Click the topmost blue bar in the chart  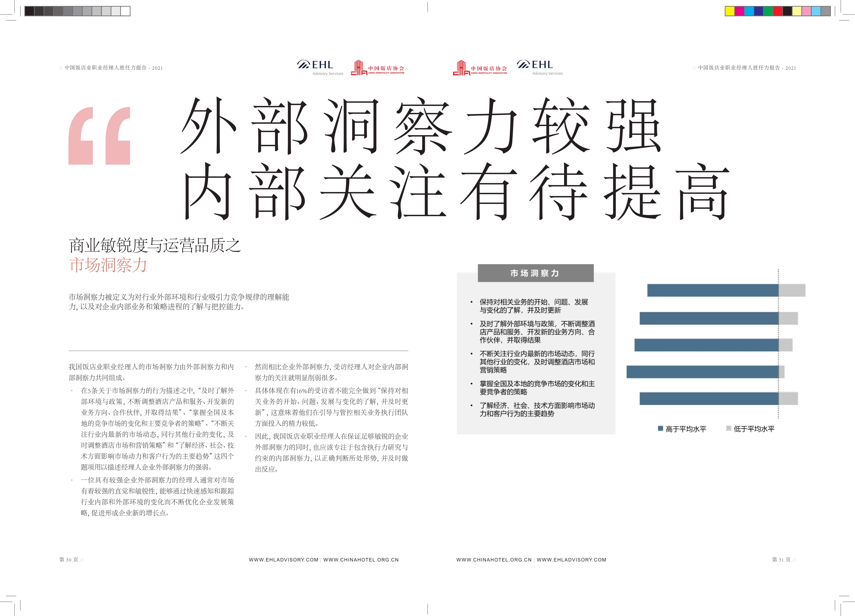pyautogui.click(x=712, y=291)
